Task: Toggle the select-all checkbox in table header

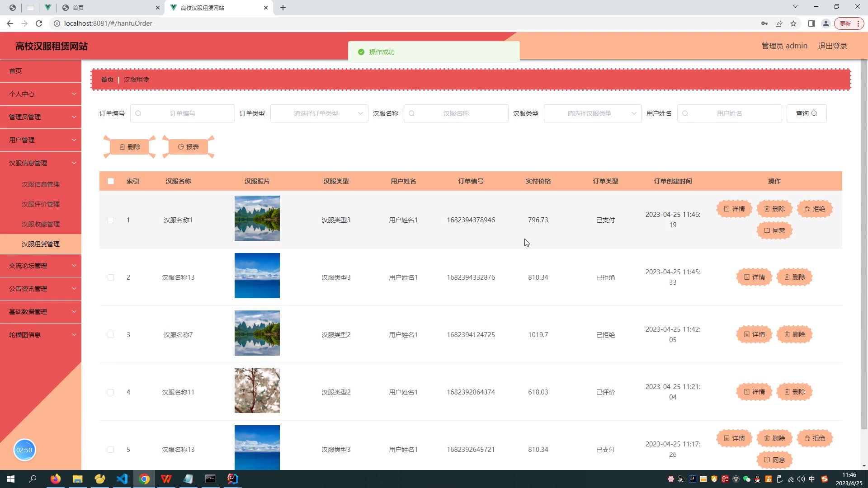Action: tap(111, 181)
